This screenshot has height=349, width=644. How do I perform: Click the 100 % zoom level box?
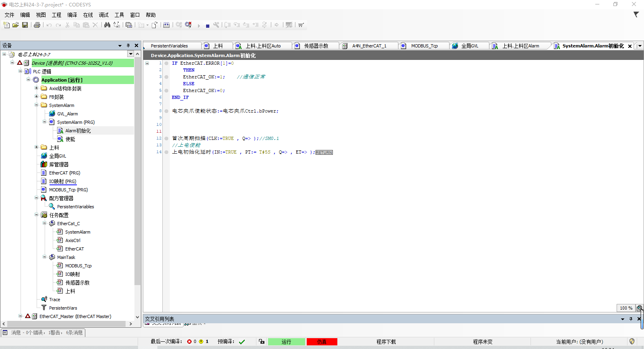coord(626,308)
